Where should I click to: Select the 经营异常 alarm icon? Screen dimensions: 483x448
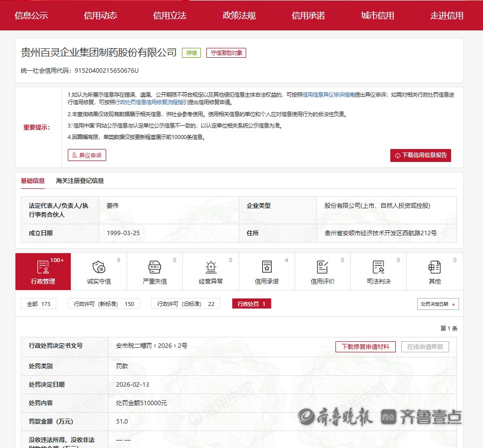[x=210, y=267]
